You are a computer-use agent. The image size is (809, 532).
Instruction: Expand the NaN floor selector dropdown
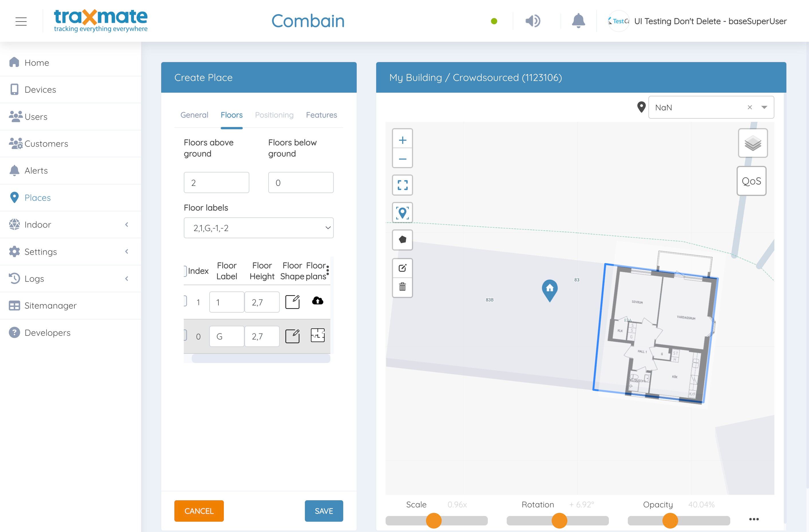tap(764, 107)
